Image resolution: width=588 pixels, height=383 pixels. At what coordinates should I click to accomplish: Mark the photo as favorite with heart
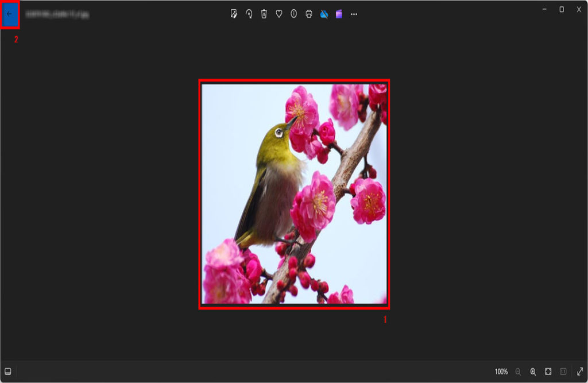(x=278, y=14)
